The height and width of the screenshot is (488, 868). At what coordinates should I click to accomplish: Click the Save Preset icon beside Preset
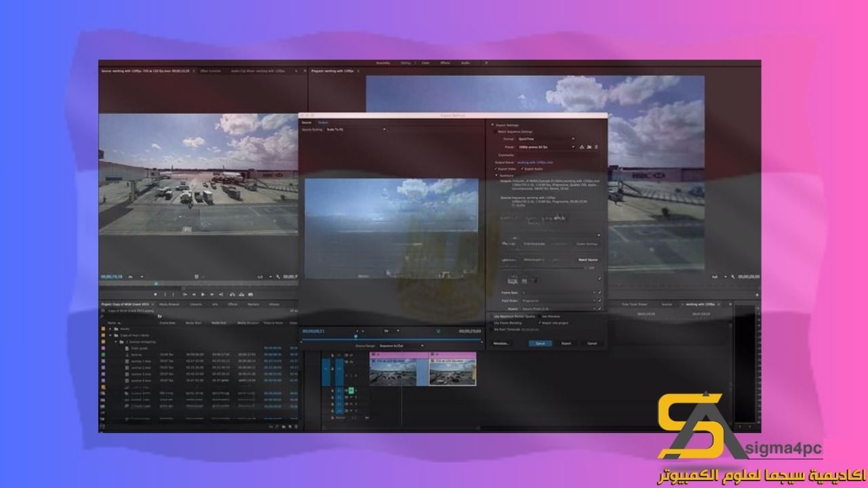click(582, 147)
